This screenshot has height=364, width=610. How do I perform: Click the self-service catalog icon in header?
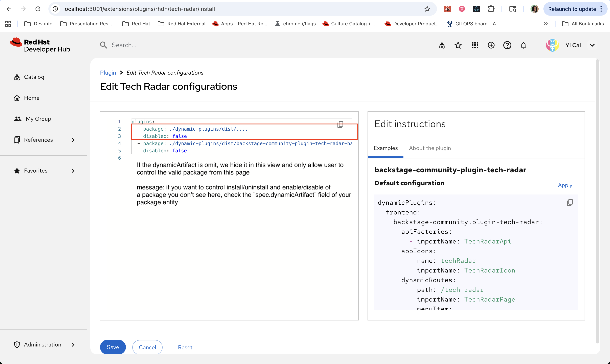click(x=442, y=45)
